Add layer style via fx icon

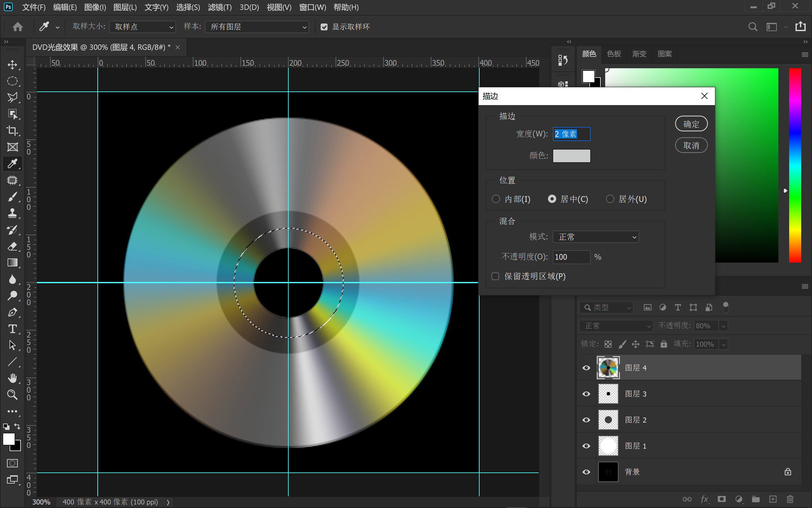(704, 499)
